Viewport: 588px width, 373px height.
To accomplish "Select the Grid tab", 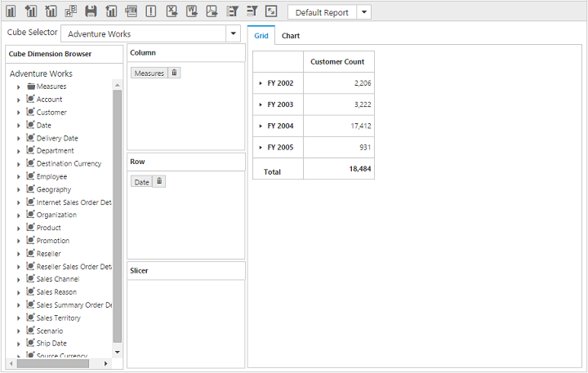I will coord(261,36).
